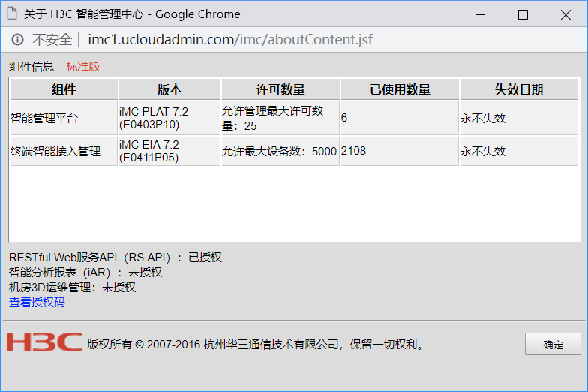
Task: Click 永不失效 in the 终端智能接入管理 row
Action: tap(483, 152)
